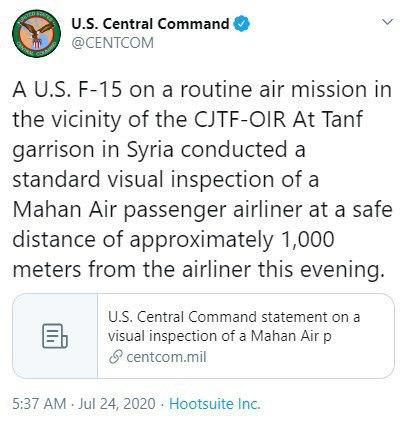The image size is (408, 422).
Task: Click the tweet's first line 'A U.S. F-15'
Action: [x=67, y=90]
